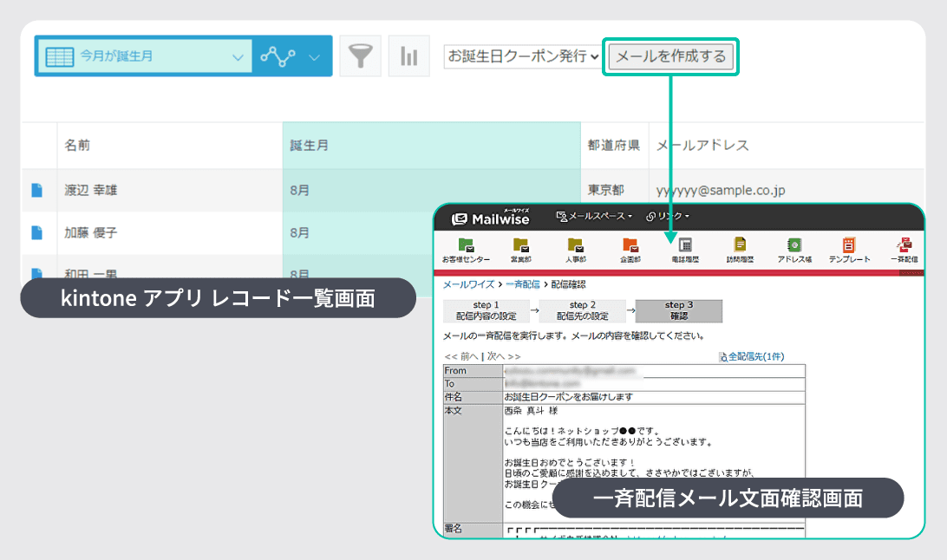
Task: Open the record detail icon for 渡辺 幸雄
Action: click(x=36, y=188)
